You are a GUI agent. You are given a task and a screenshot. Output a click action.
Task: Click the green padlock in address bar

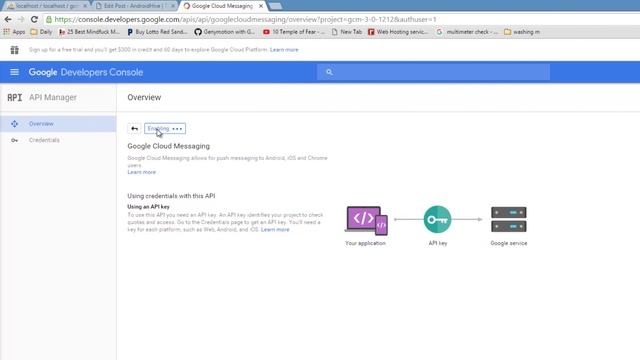coord(49,19)
